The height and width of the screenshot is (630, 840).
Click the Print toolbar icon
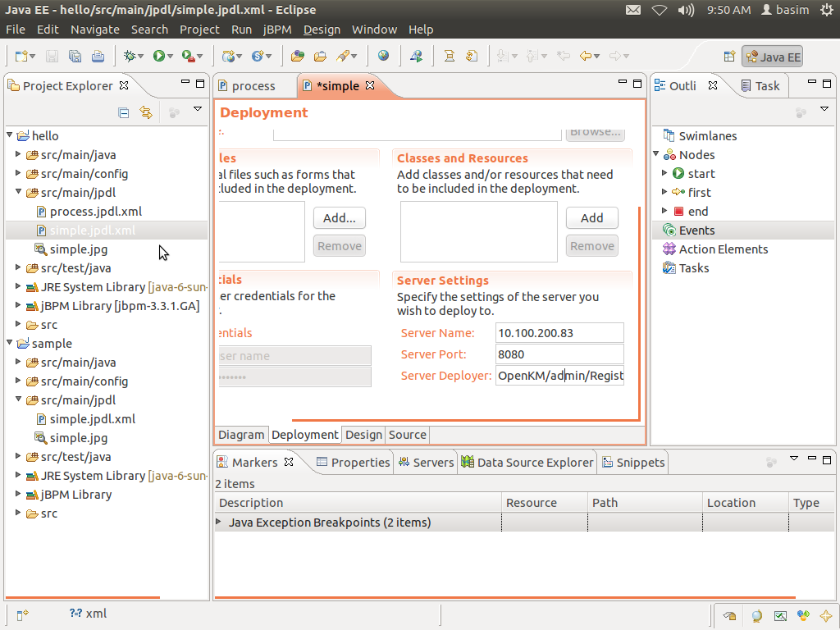pos(98,57)
